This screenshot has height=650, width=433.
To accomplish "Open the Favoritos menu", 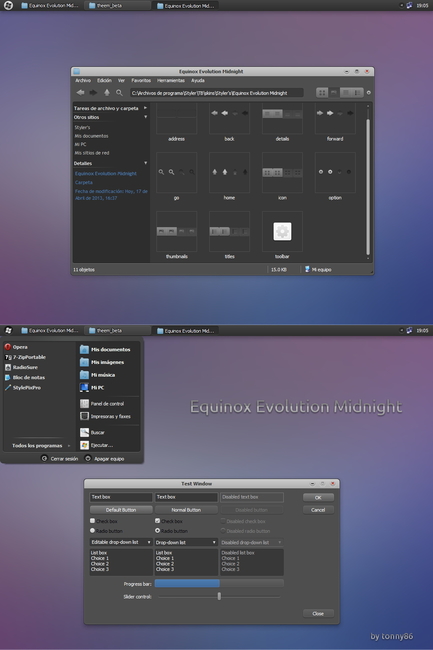I will point(141,80).
